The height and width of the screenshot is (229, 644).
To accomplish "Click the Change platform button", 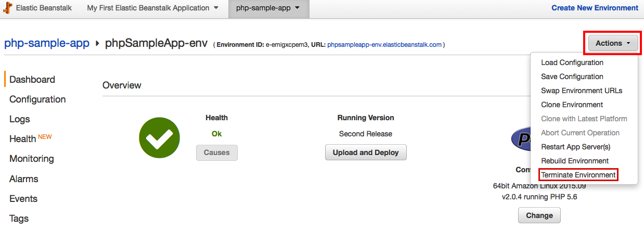I will pos(539,215).
